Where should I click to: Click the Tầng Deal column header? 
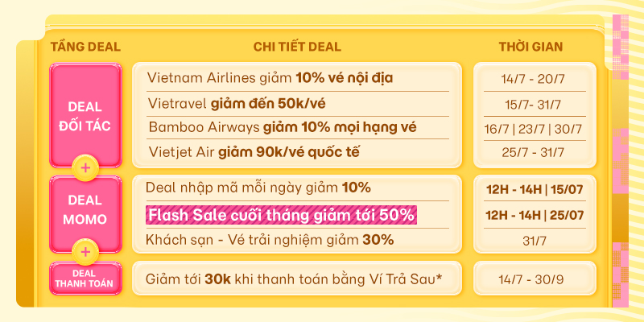point(85,47)
